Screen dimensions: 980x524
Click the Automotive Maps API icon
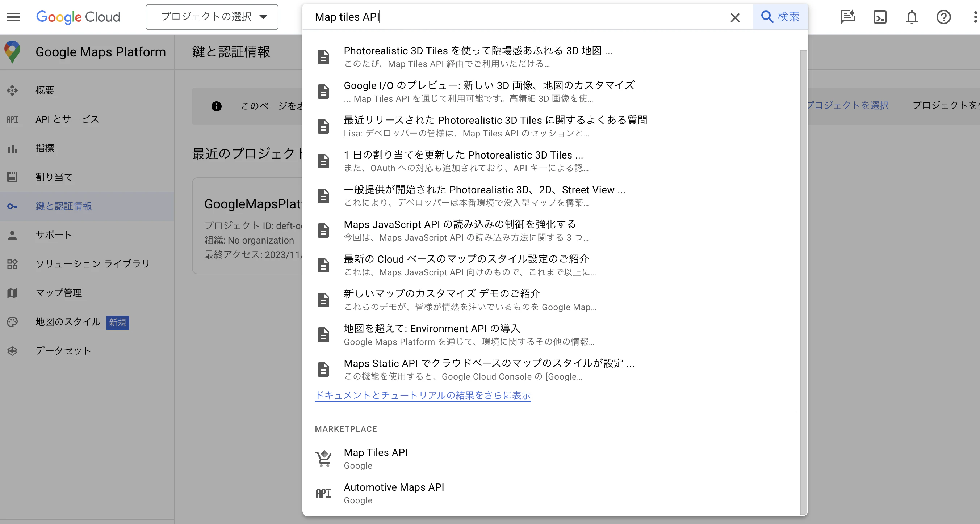coord(323,494)
